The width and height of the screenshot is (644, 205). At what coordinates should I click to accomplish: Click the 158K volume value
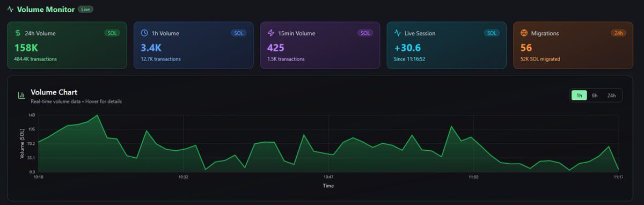click(x=26, y=48)
